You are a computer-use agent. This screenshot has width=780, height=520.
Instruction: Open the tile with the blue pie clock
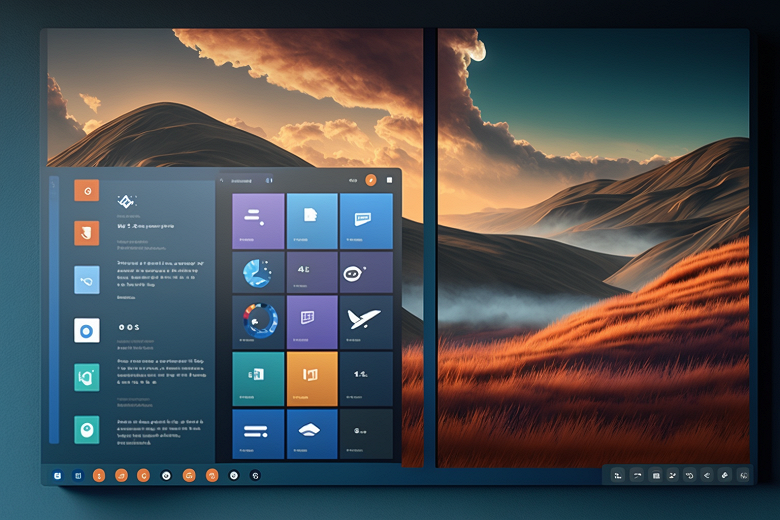(x=258, y=272)
